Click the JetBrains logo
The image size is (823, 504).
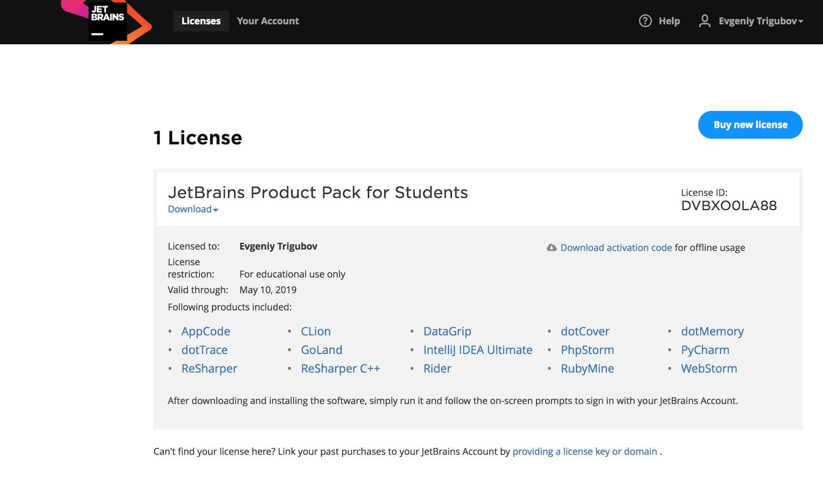tap(107, 21)
